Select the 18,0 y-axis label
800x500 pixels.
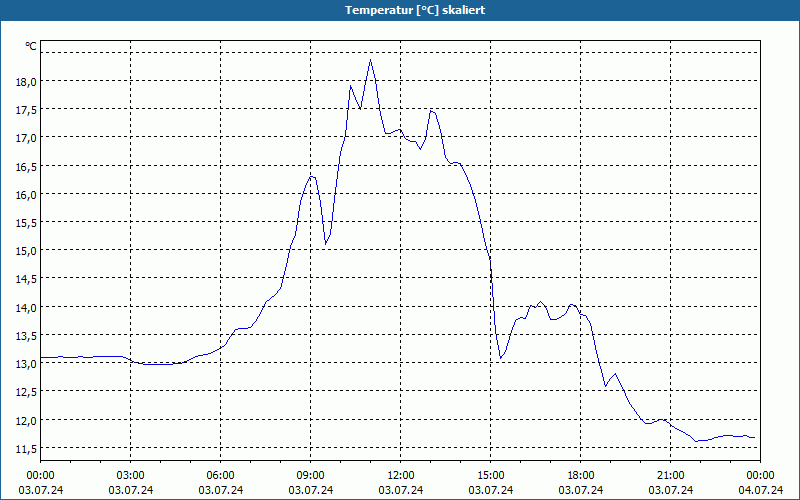click(25, 81)
